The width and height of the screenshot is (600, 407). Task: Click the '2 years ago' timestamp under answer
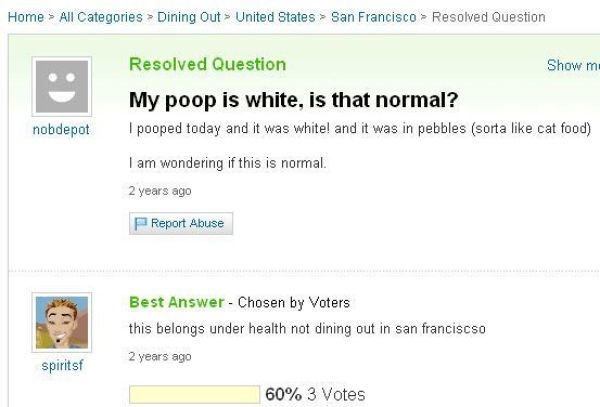160,354
